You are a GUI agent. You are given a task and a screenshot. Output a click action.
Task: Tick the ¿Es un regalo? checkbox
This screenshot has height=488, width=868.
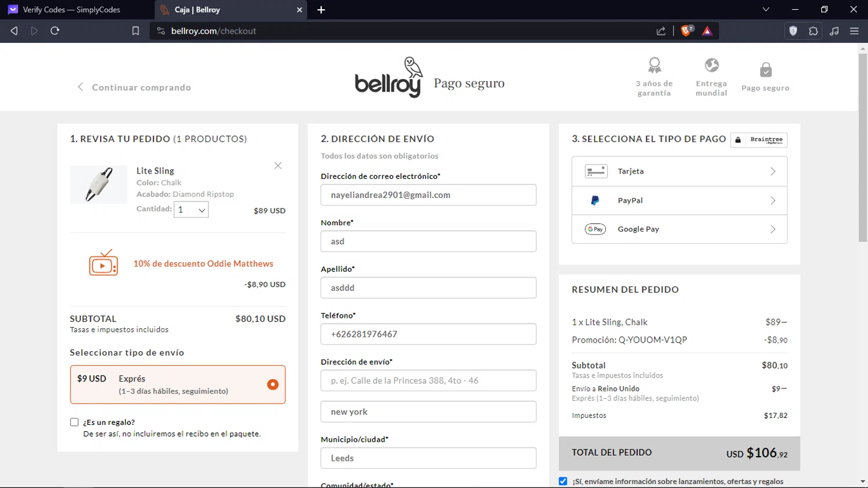74,422
